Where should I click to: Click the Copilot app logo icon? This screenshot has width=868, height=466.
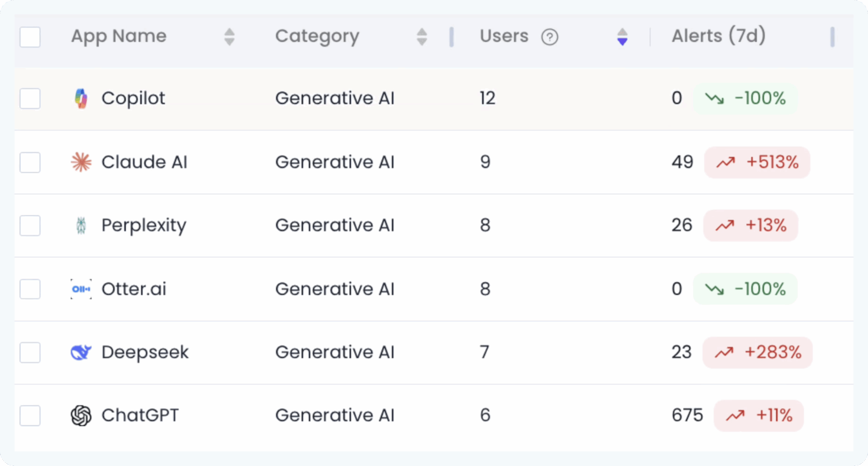point(81,98)
